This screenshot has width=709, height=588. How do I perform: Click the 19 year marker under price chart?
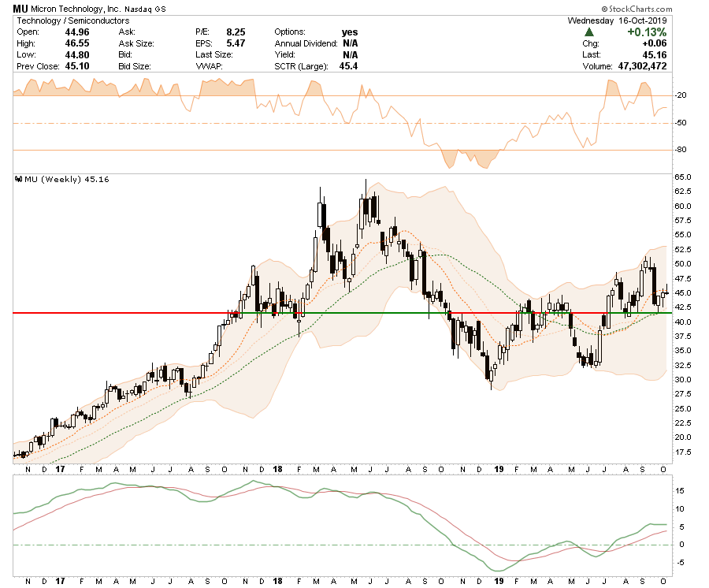click(499, 470)
